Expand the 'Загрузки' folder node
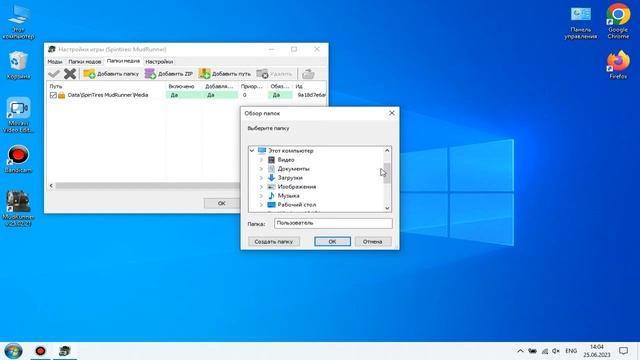 pyautogui.click(x=261, y=178)
